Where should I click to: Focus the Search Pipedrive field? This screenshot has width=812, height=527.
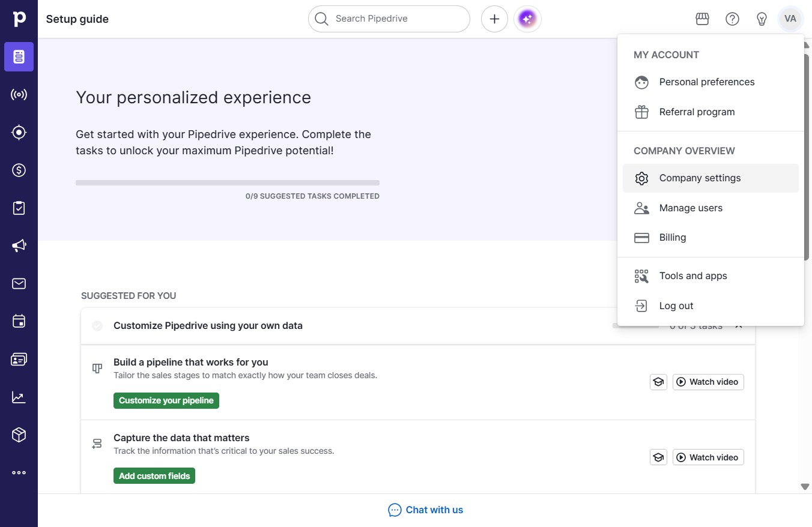pyautogui.click(x=389, y=19)
